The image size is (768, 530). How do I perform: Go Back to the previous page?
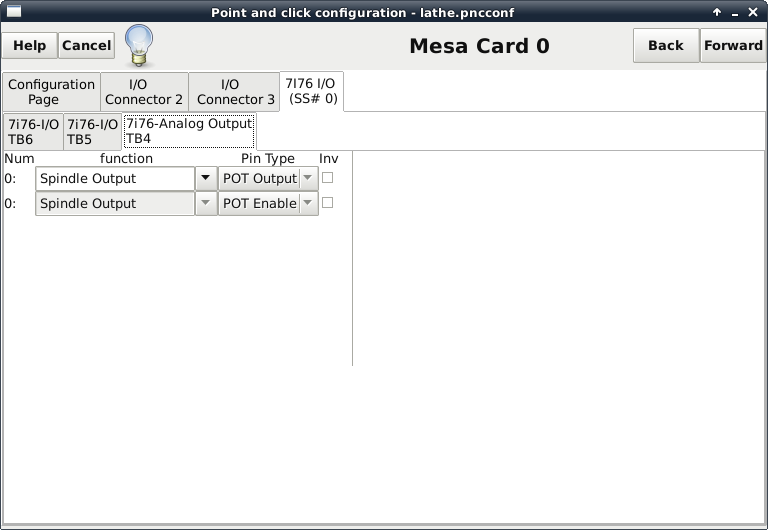tap(666, 46)
